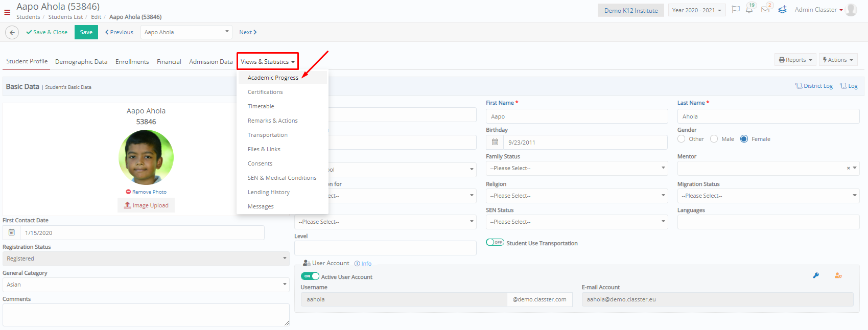Select Timetable menu item
Image resolution: width=868 pixels, height=330 pixels.
(283, 106)
